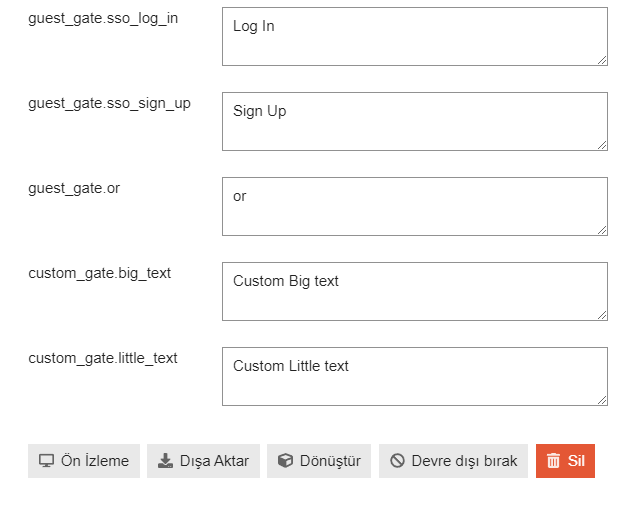Disable via Devre dışı bırak text
Viewport: 632px width, 513px height.
click(x=464, y=461)
